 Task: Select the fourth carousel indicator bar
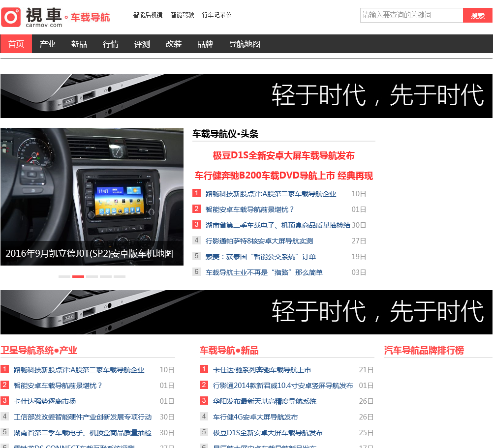106,276
